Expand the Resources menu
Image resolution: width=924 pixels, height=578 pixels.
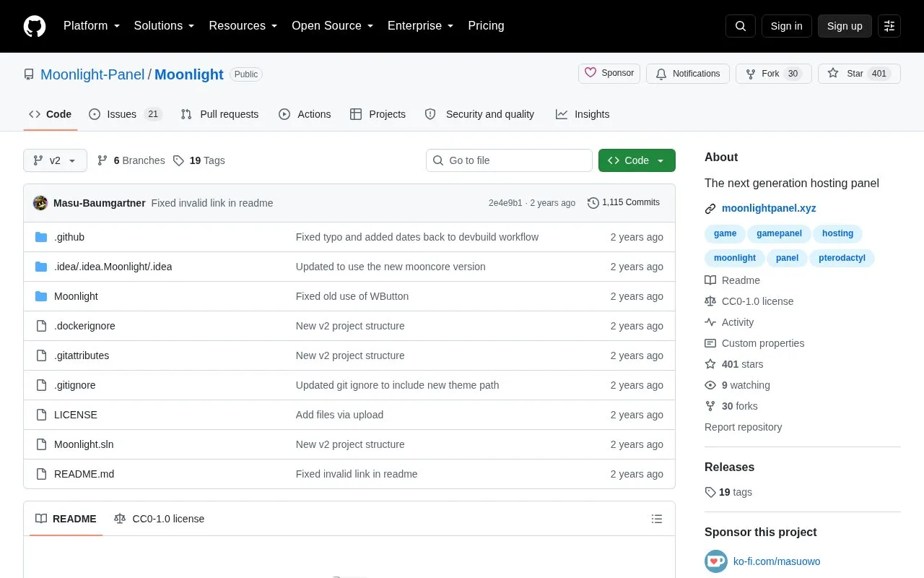coord(243,26)
